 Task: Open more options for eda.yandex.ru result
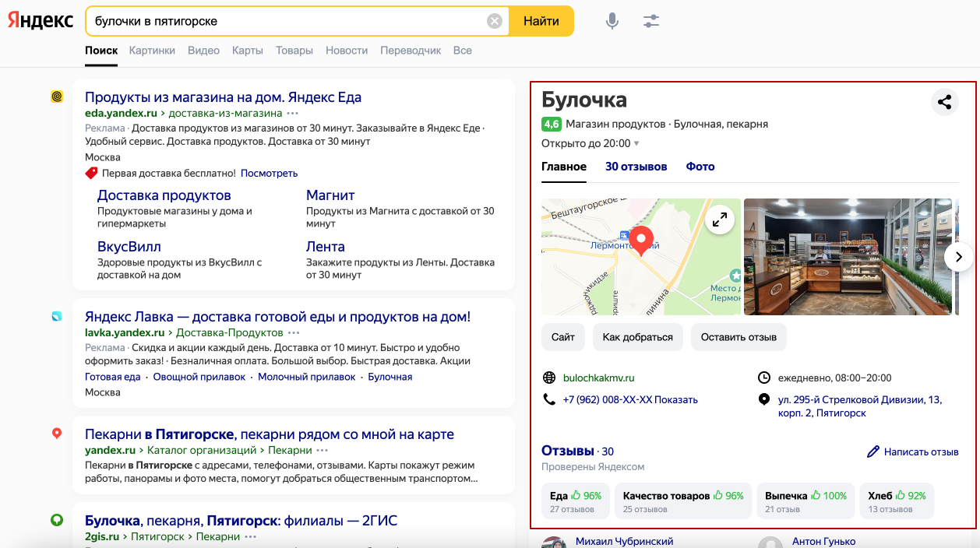(293, 114)
